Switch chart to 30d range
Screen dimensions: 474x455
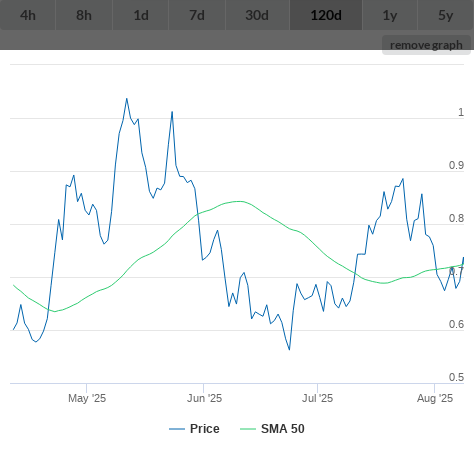(257, 15)
